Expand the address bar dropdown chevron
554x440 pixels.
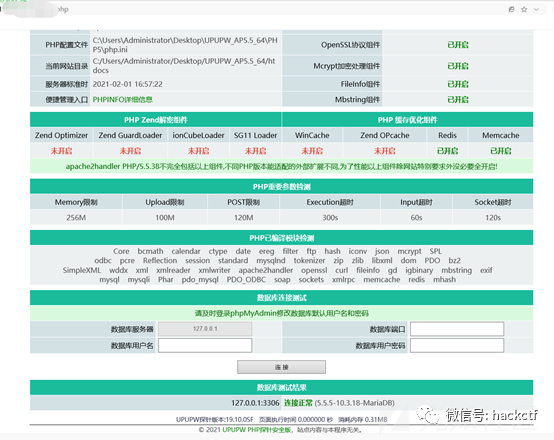[x=536, y=10]
